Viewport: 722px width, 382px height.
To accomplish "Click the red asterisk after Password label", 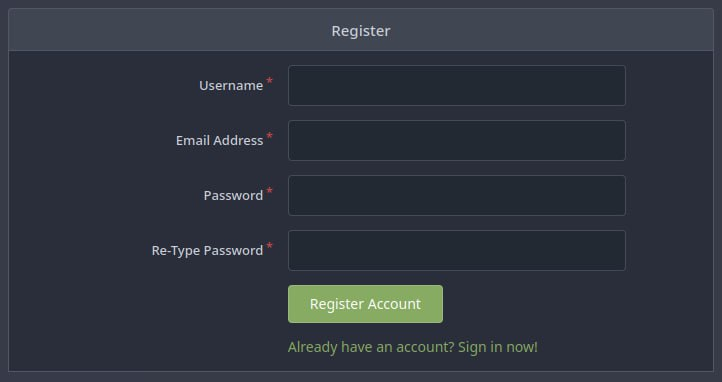I will click(x=270, y=191).
